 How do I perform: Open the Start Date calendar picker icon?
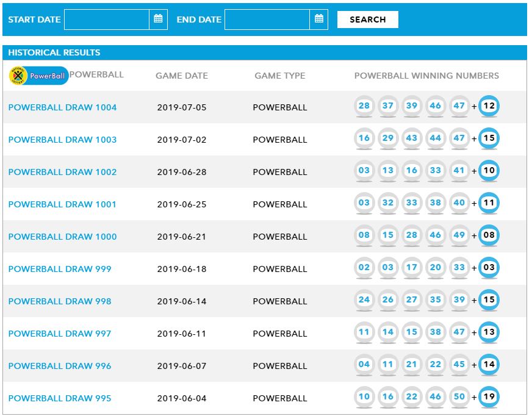coord(158,19)
